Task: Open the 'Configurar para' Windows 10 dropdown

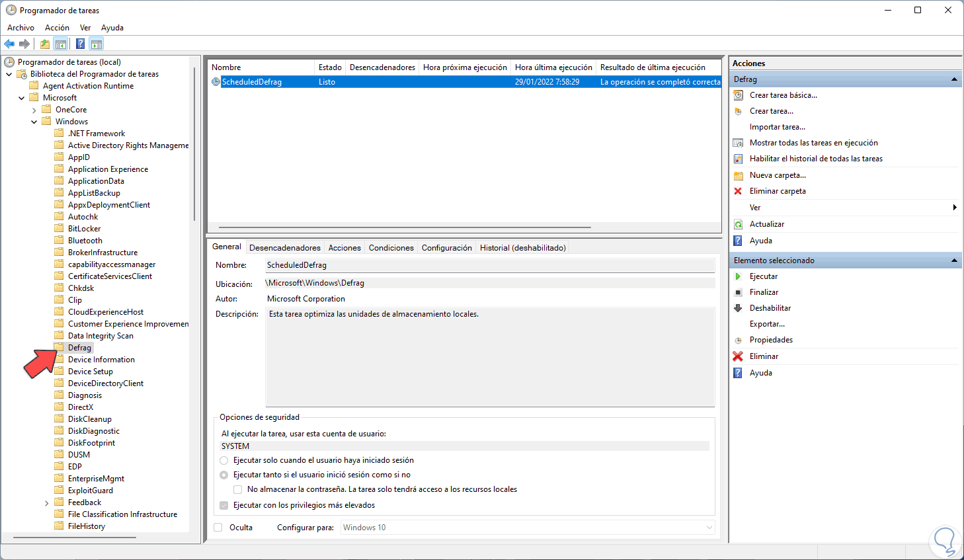Action: (x=528, y=528)
